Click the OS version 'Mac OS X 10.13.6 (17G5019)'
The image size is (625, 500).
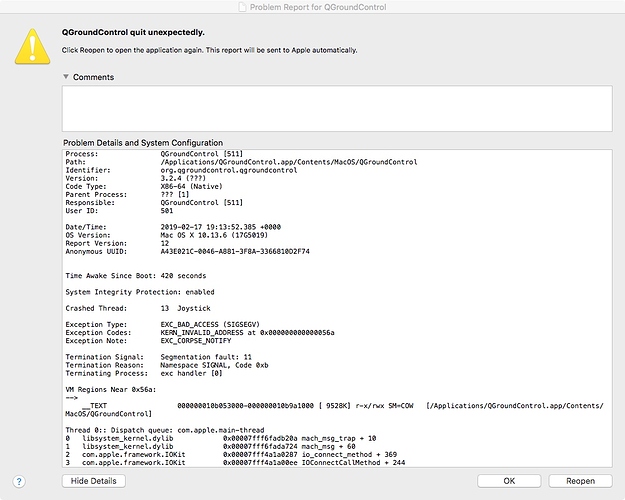coord(214,235)
